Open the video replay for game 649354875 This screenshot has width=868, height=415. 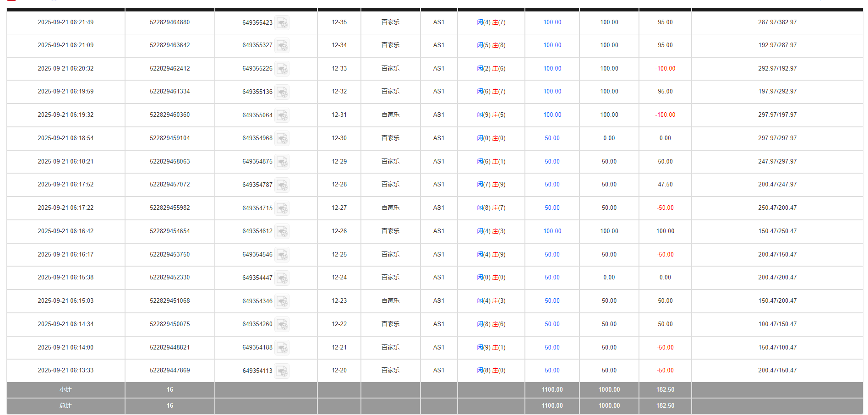tap(283, 162)
